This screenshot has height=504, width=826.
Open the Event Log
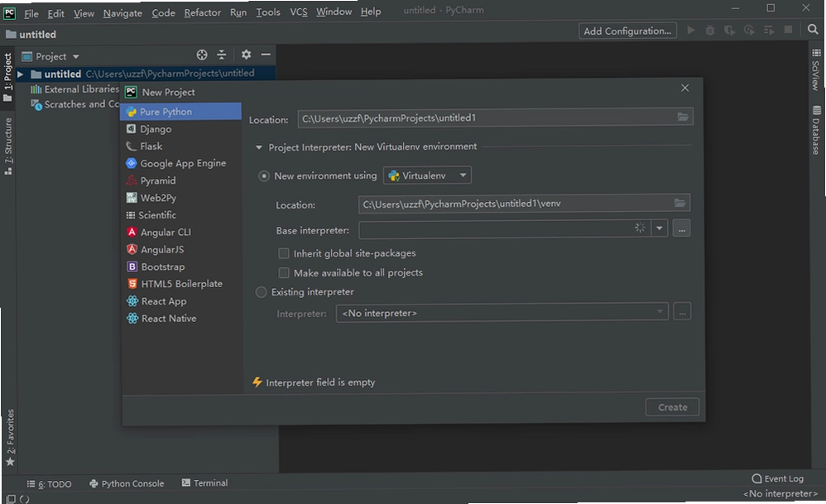[x=777, y=478]
